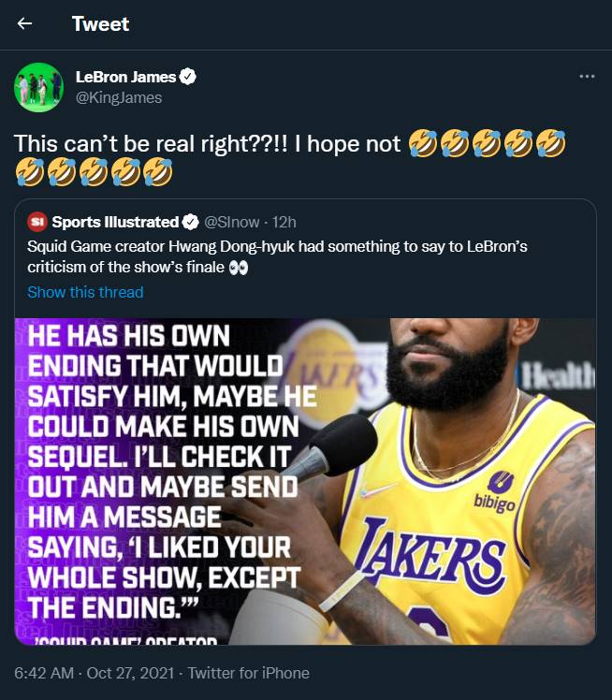Click the Sports Illustrated logo avatar
This screenshot has width=612, height=700.
pos(36,223)
